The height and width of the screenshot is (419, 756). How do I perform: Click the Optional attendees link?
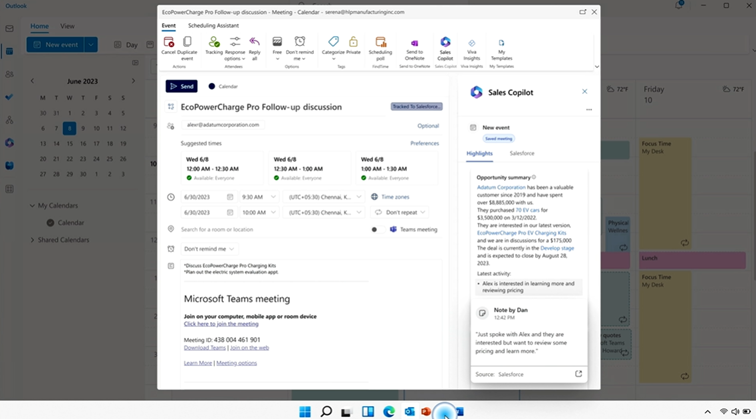click(428, 126)
